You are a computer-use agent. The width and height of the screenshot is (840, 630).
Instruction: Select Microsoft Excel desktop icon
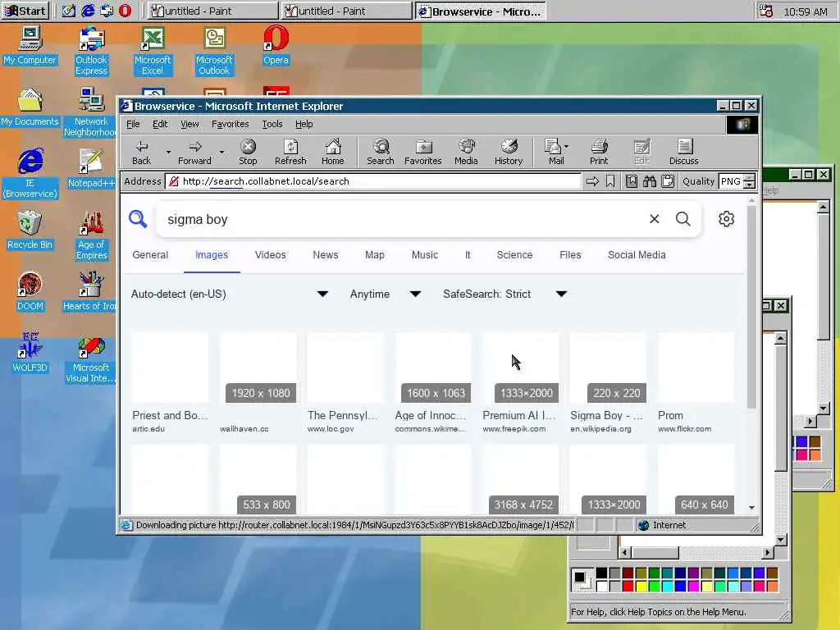(x=153, y=50)
